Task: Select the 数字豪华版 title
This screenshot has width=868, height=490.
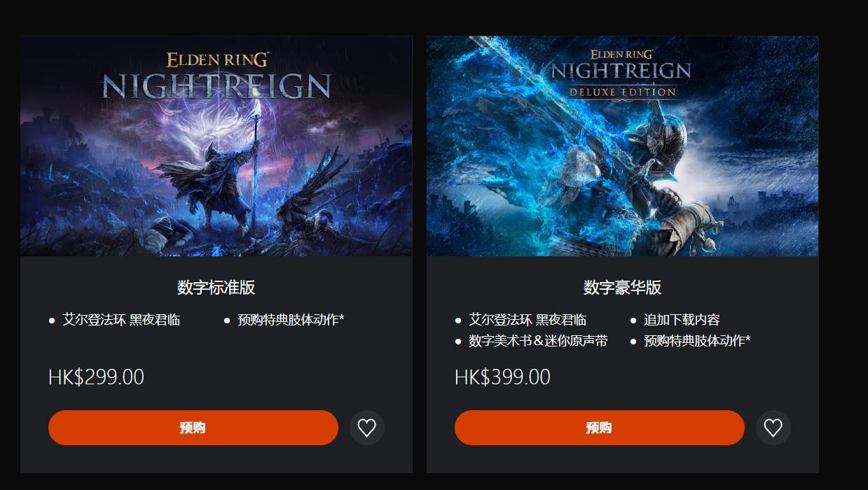Action: [x=623, y=287]
